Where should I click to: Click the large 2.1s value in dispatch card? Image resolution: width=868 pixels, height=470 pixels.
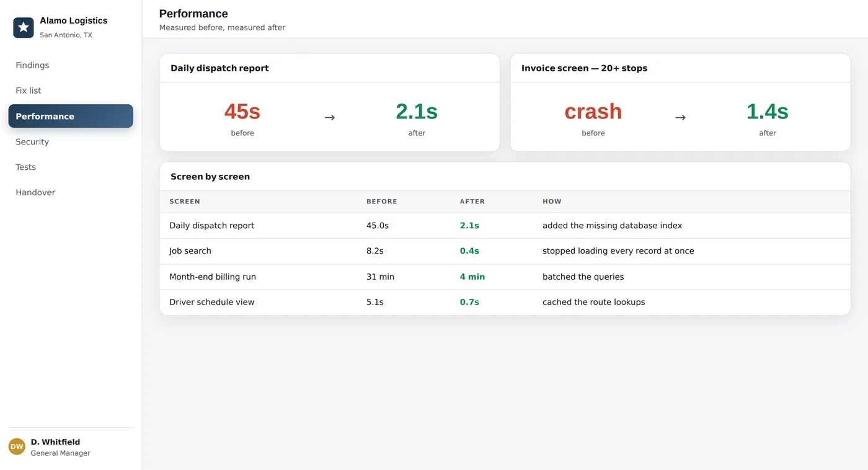(417, 112)
